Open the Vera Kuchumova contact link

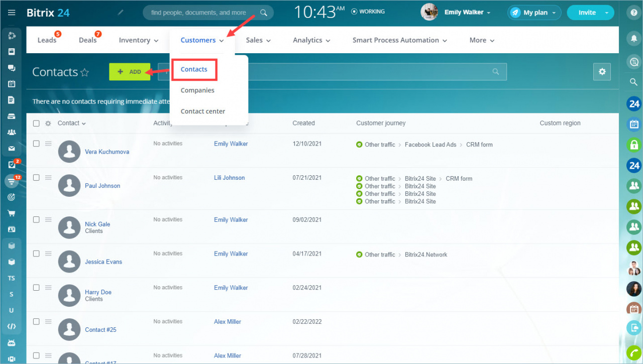(x=107, y=152)
